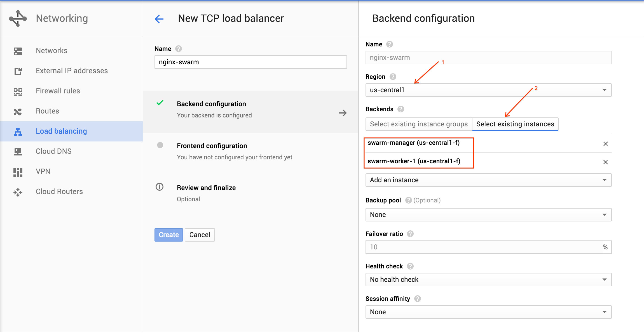The height and width of the screenshot is (333, 644).
Task: Click the Networking header title
Action: click(x=62, y=18)
